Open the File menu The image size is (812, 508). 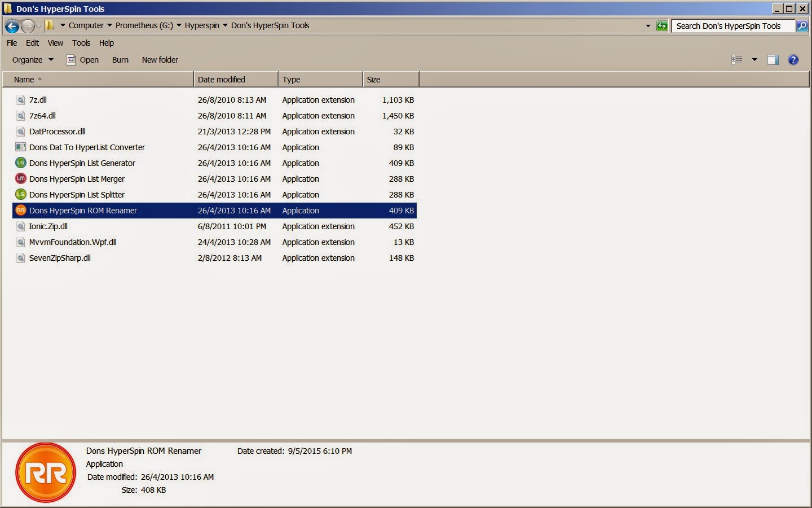[x=12, y=43]
